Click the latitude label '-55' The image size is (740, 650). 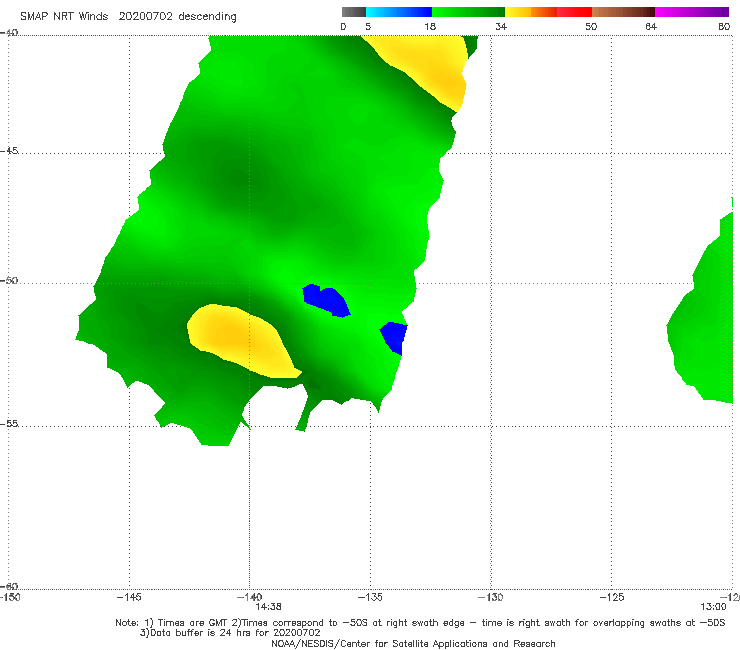pyautogui.click(x=9, y=423)
